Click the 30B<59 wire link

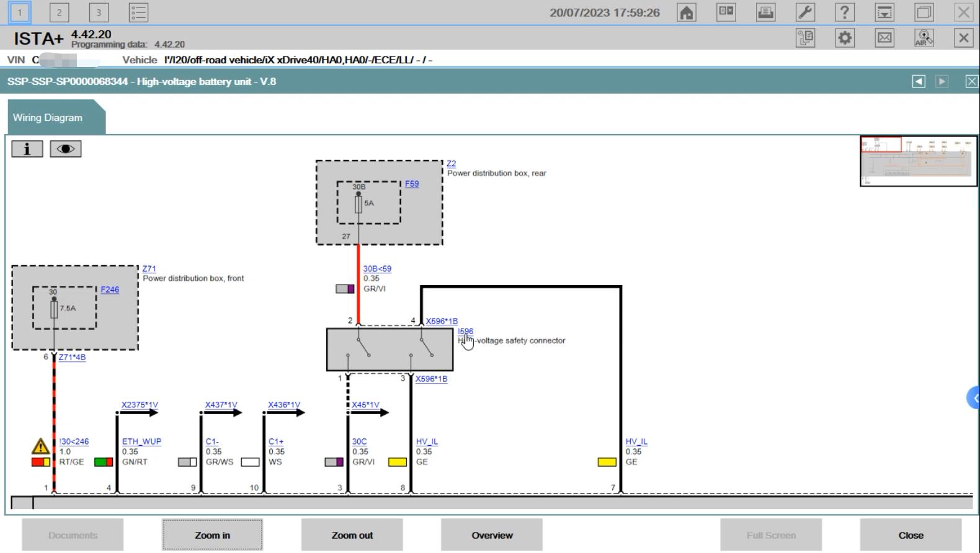(x=377, y=268)
